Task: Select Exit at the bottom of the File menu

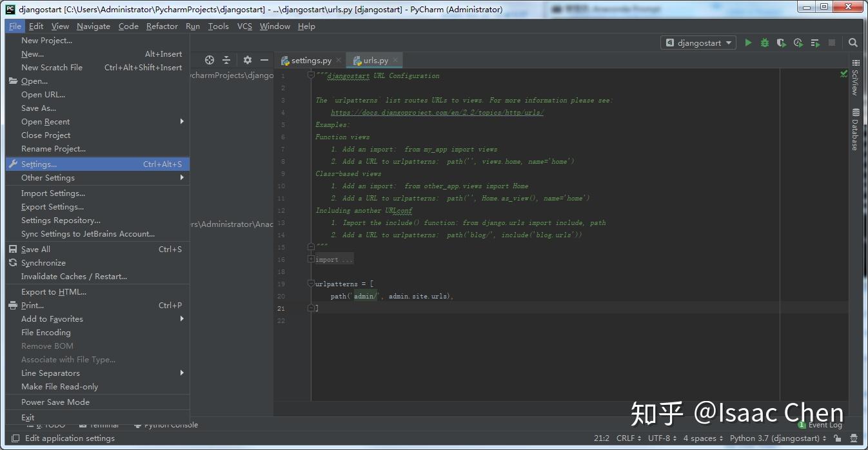Action: click(97, 418)
